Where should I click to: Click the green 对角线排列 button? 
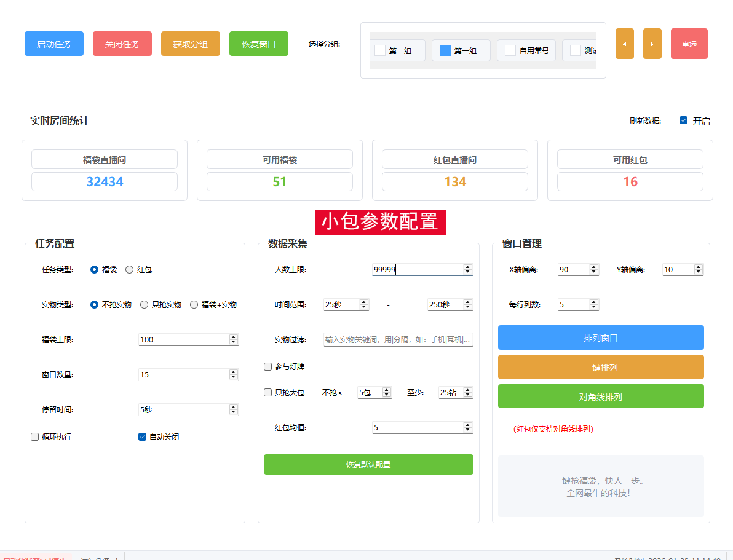[601, 397]
